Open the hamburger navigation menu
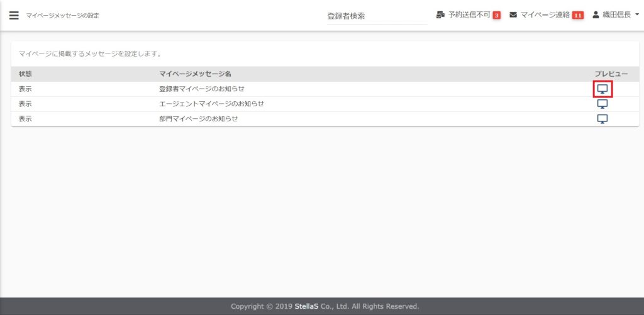The width and height of the screenshot is (644, 315). click(14, 15)
